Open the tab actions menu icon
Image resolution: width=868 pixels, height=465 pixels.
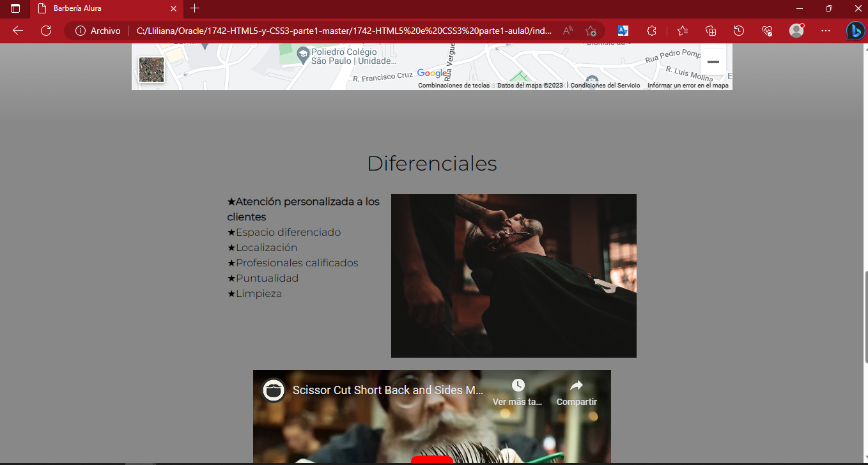pyautogui.click(x=15, y=8)
